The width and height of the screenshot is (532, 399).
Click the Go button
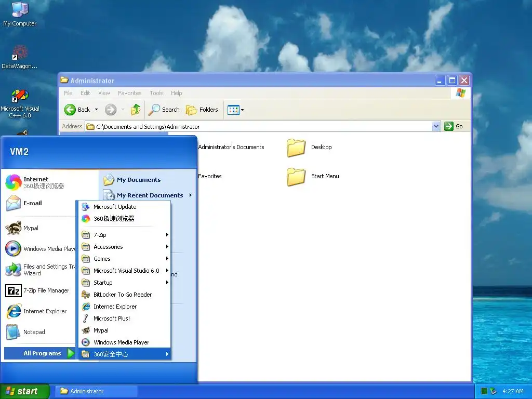click(x=454, y=126)
